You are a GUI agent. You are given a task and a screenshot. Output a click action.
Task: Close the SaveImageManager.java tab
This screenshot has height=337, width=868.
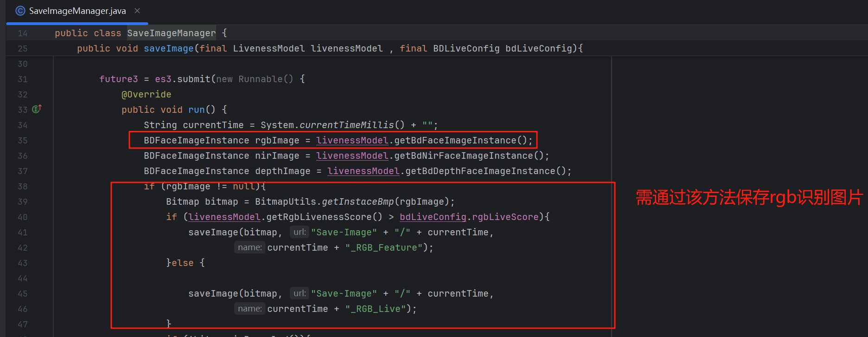(x=137, y=11)
